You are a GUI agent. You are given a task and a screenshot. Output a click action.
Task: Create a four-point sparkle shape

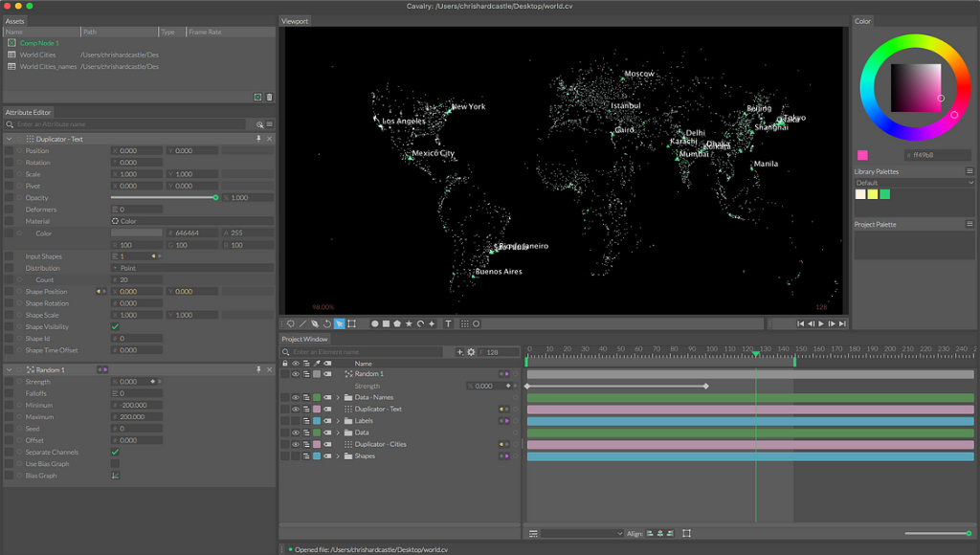[432, 323]
